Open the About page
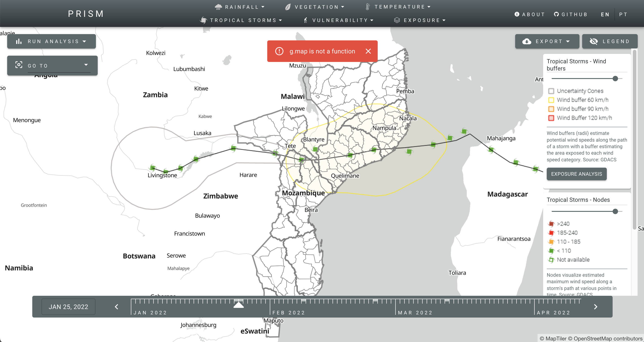The height and width of the screenshot is (342, 644). tap(529, 14)
